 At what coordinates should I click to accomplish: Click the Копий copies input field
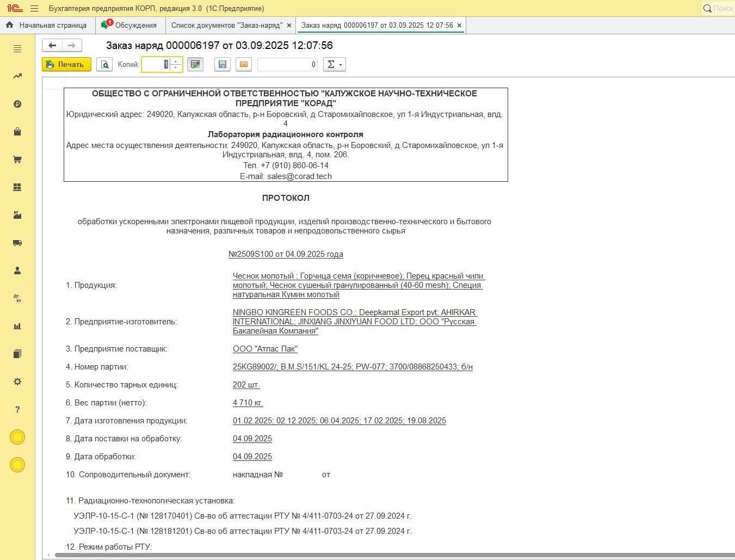156,64
